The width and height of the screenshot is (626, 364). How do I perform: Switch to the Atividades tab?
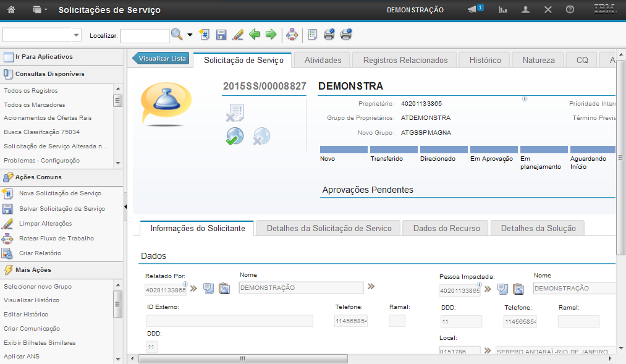click(323, 60)
